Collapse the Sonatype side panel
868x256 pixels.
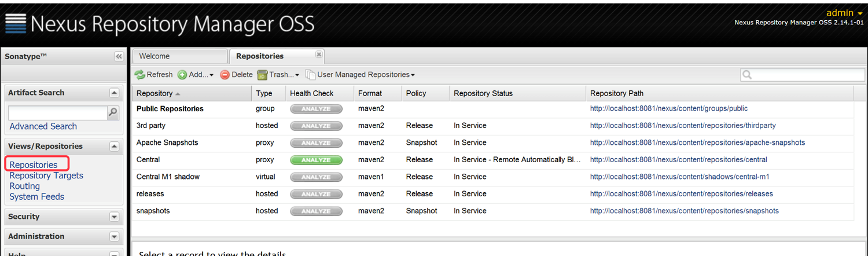point(119,56)
